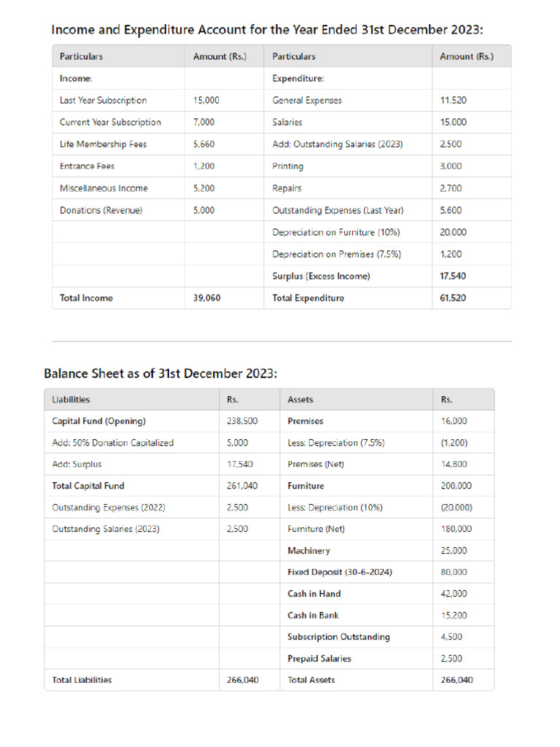Select the 'Add: Surplus' label
This screenshot has width=560, height=747.
point(77,464)
